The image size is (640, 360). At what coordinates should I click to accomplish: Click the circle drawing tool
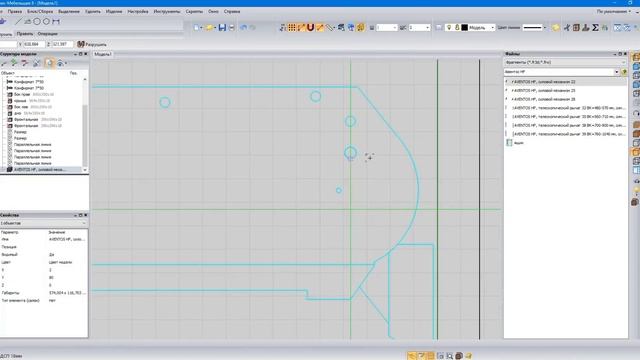click(x=37, y=21)
